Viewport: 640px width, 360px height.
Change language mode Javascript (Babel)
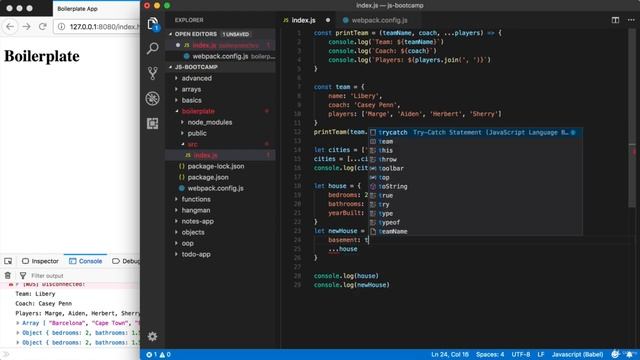point(577,355)
